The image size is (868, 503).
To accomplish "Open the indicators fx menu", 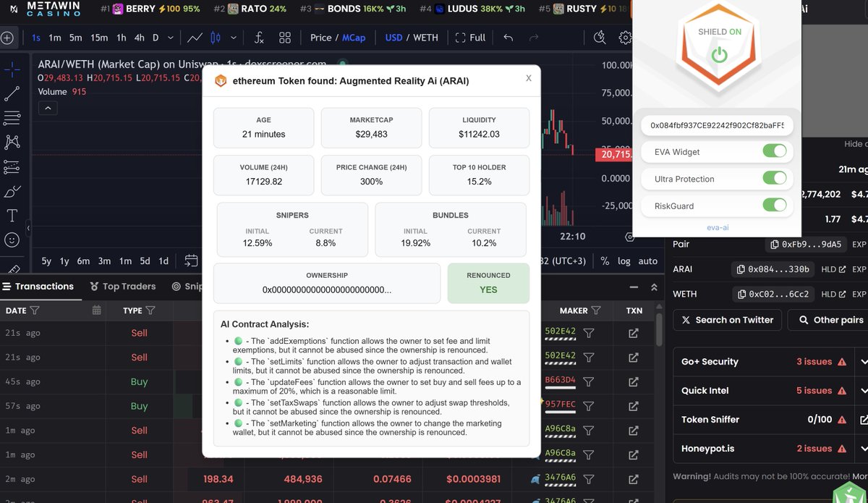I will point(260,38).
